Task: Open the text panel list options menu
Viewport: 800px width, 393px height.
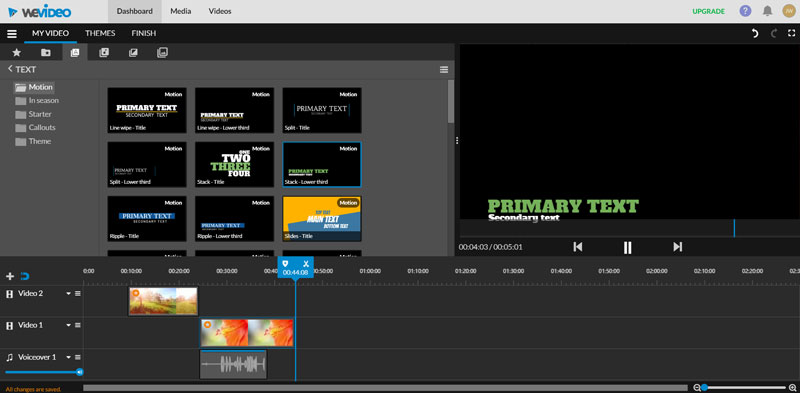Action: [444, 69]
